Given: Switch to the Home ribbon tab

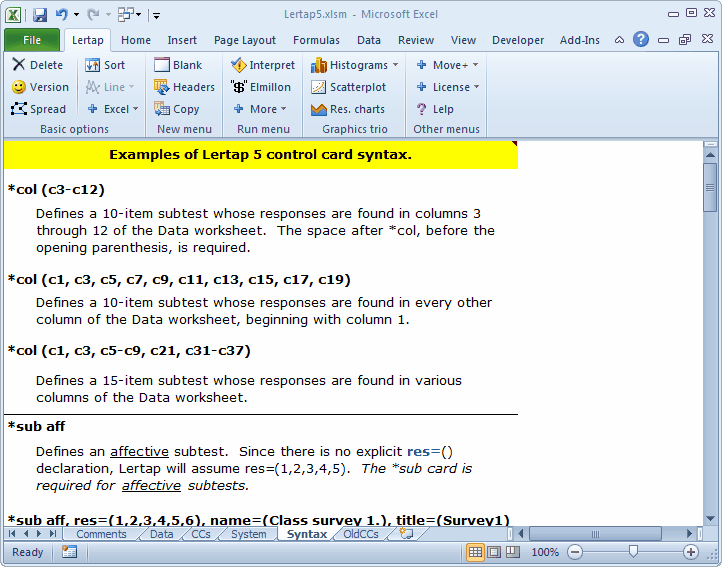Looking at the screenshot, I should 136,40.
